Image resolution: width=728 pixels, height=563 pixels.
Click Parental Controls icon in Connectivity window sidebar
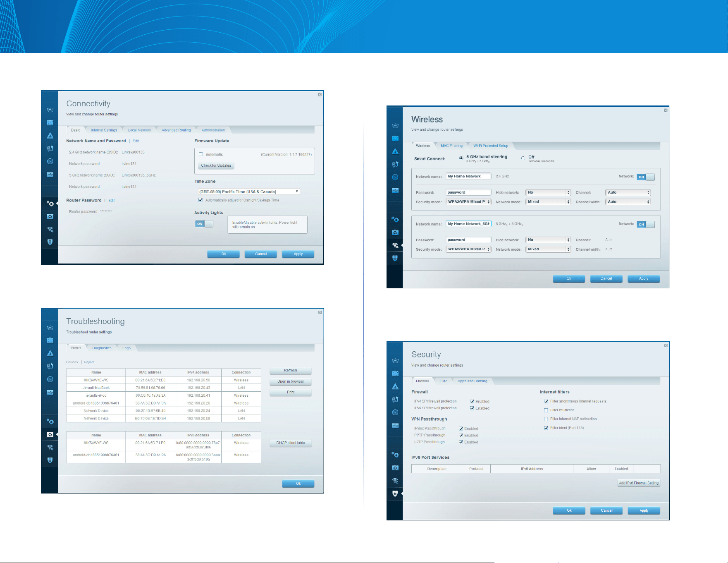pyautogui.click(x=50, y=136)
